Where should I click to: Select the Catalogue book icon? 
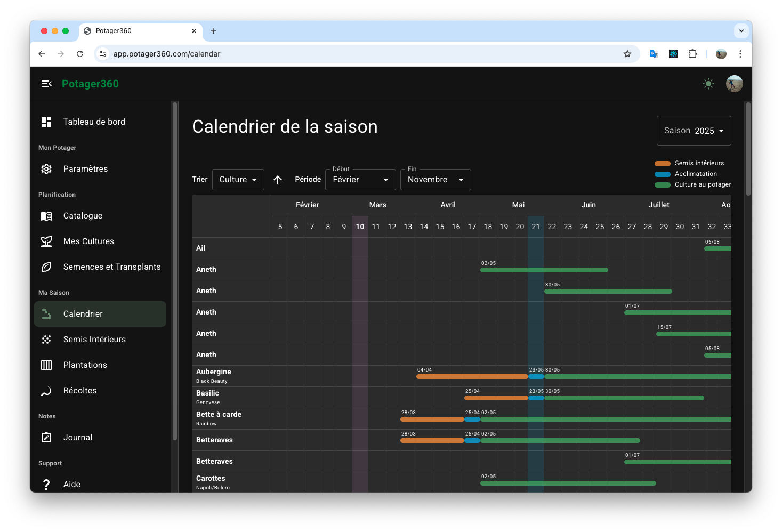[x=46, y=215]
